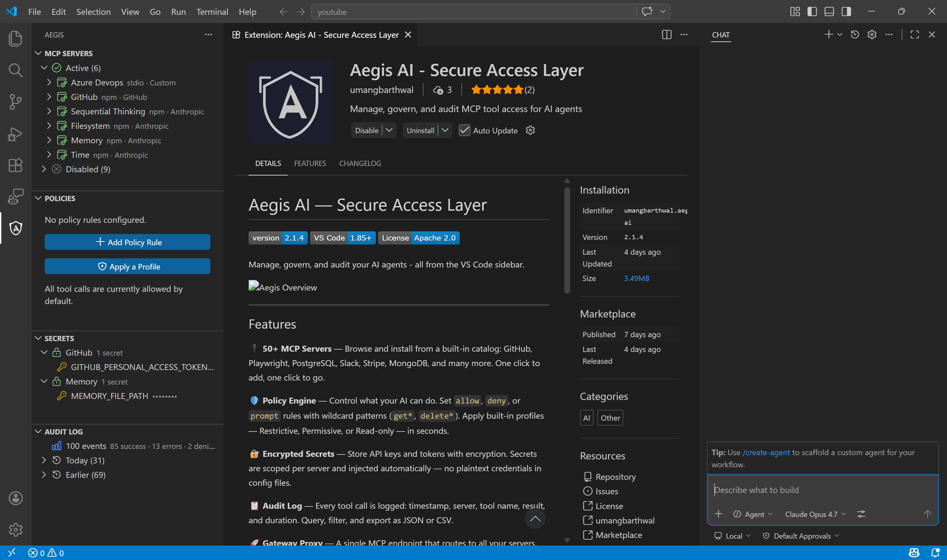Open the Disable button dropdown arrow

[389, 130]
